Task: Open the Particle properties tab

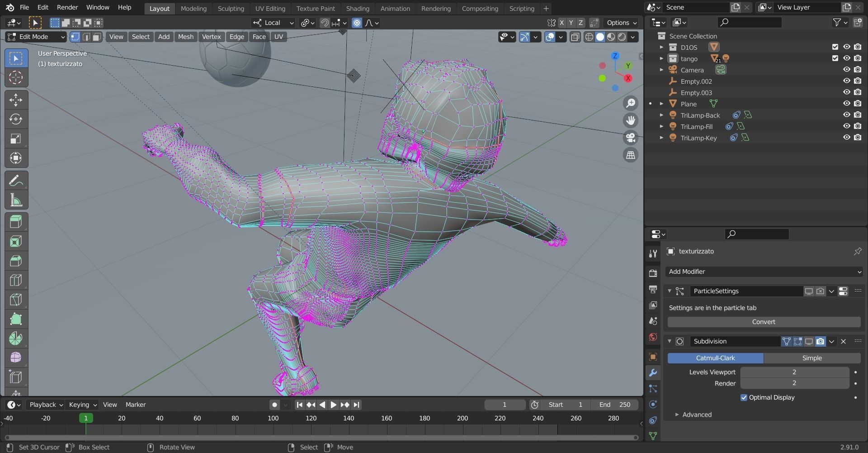Action: [653, 389]
